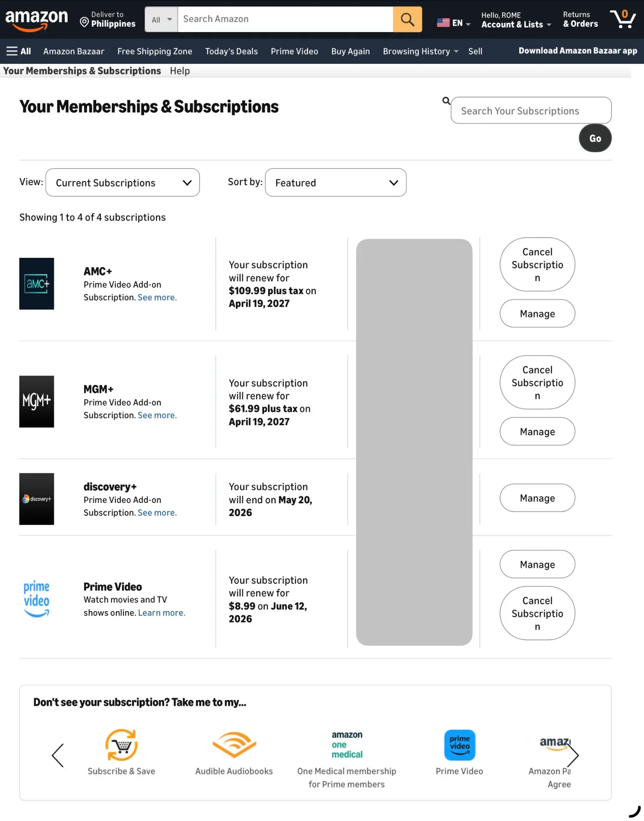Open Audible Audiobooks icon
The width and height of the screenshot is (644, 821).
(x=234, y=745)
